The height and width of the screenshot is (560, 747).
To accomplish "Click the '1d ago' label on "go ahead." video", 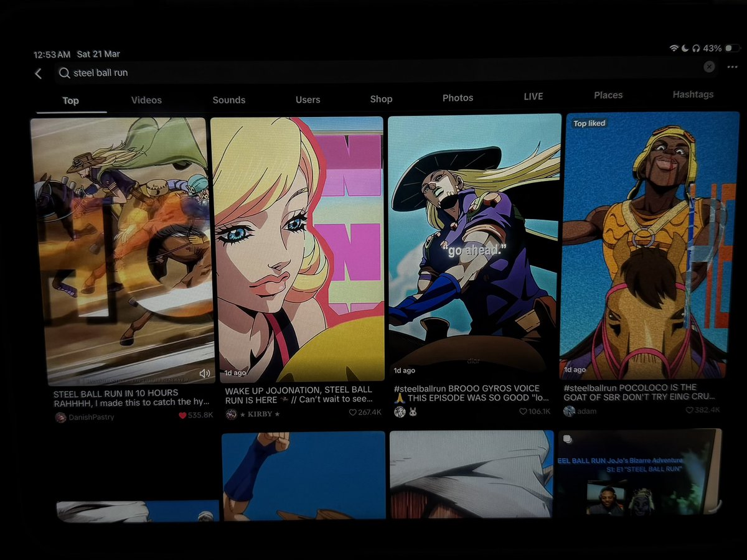I will pyautogui.click(x=404, y=371).
